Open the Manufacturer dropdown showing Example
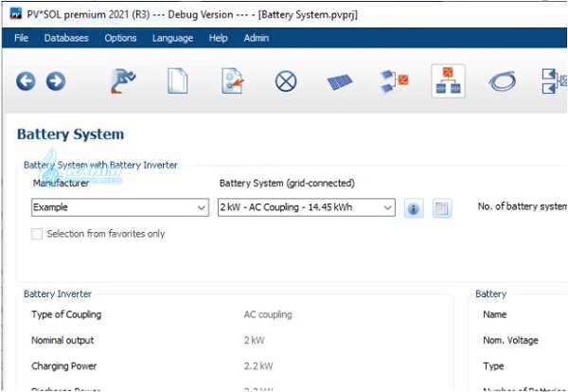The width and height of the screenshot is (568, 392). [120, 207]
